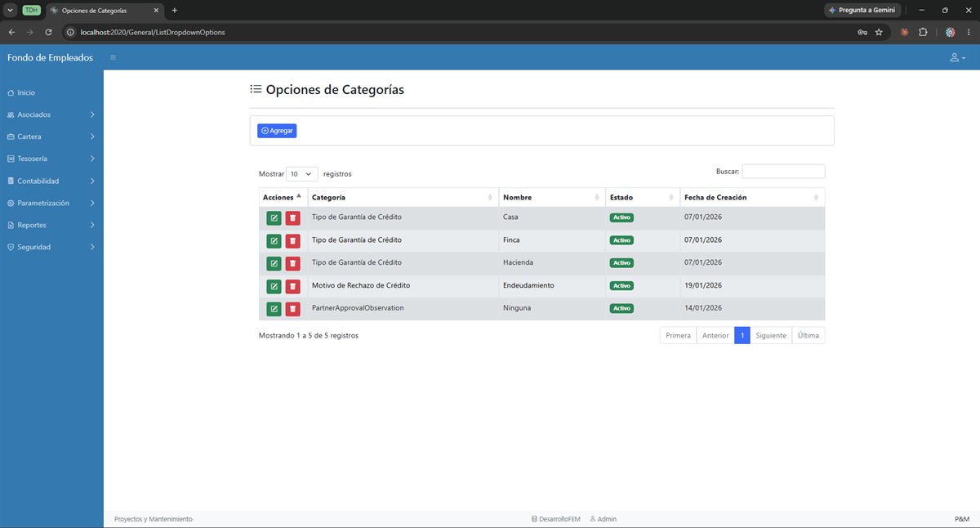980x528 pixels.
Task: Delete the Casa row entry
Action: point(292,218)
